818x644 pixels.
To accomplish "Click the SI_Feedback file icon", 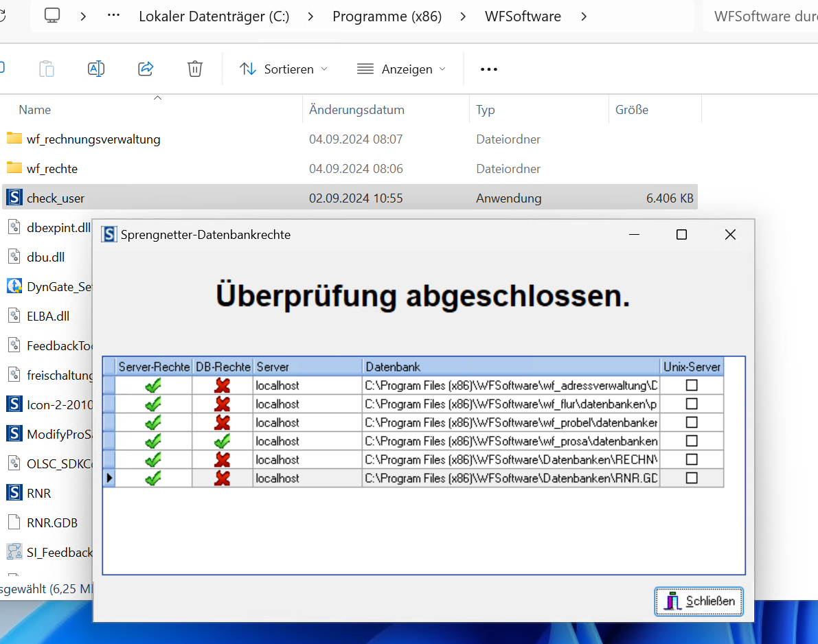I will click(x=14, y=552).
